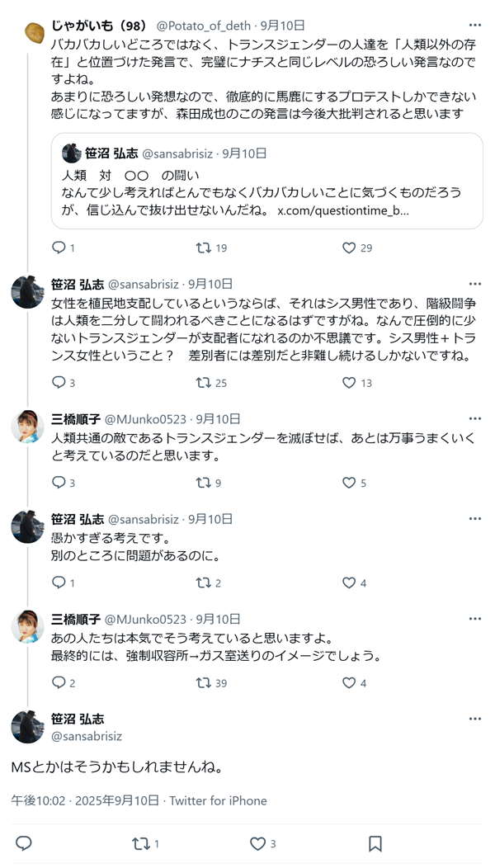
Task: Like 三橋順子's tweet with 5 likes
Action: coord(348,483)
